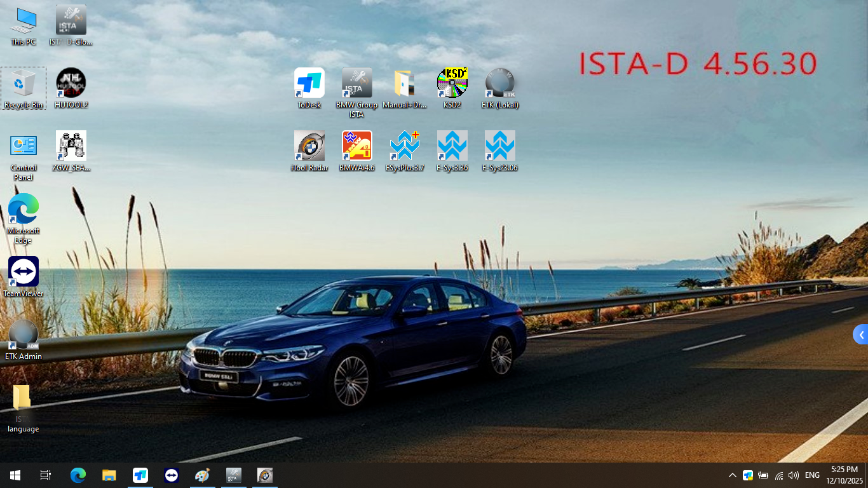The height and width of the screenshot is (488, 868).
Task: Click the HUTOOL2 desktop shortcut
Action: (x=71, y=84)
